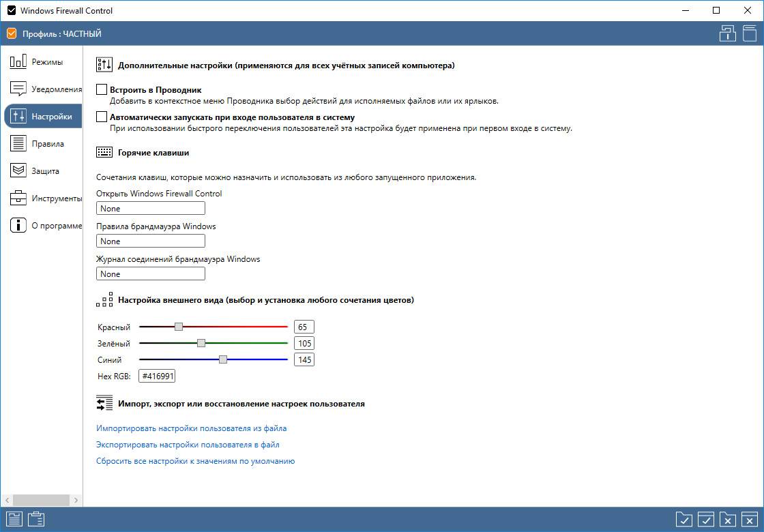Enable auto-start at user logon checkbox

tap(102, 117)
